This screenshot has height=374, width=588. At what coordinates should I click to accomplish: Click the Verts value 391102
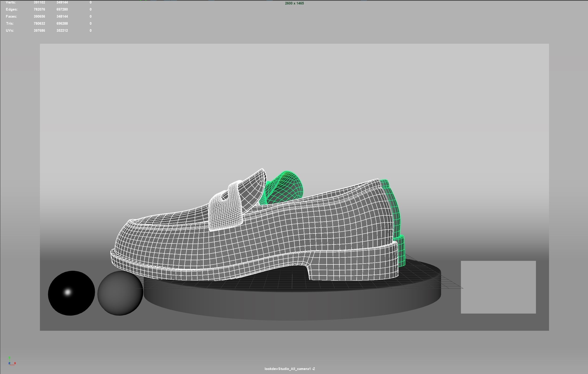pyautogui.click(x=39, y=2)
